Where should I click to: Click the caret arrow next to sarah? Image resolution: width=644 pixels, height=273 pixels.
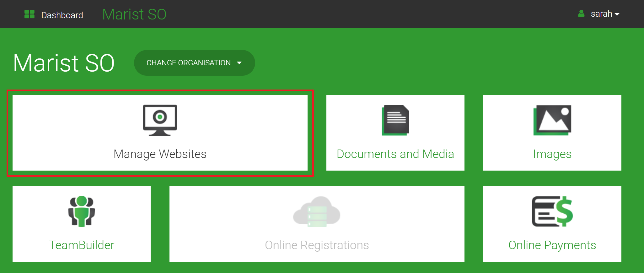tap(617, 14)
